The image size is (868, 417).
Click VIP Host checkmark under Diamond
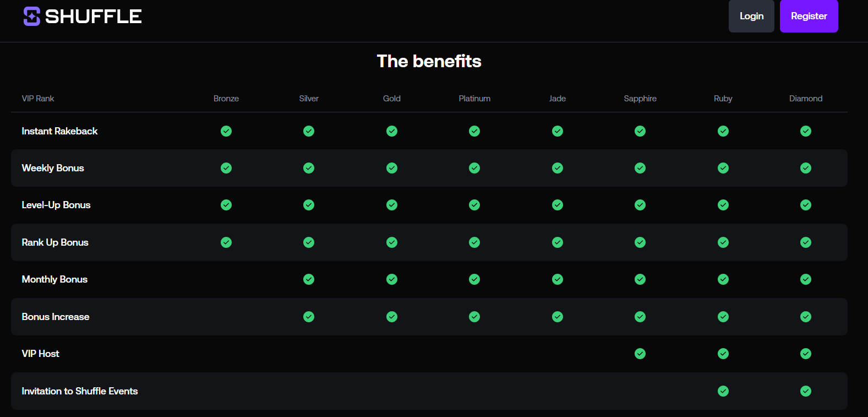pyautogui.click(x=806, y=354)
